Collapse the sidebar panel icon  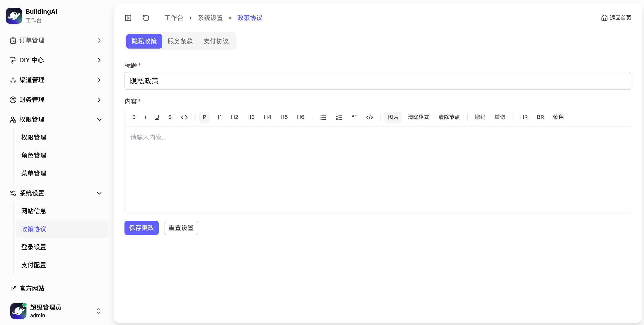pyautogui.click(x=128, y=18)
